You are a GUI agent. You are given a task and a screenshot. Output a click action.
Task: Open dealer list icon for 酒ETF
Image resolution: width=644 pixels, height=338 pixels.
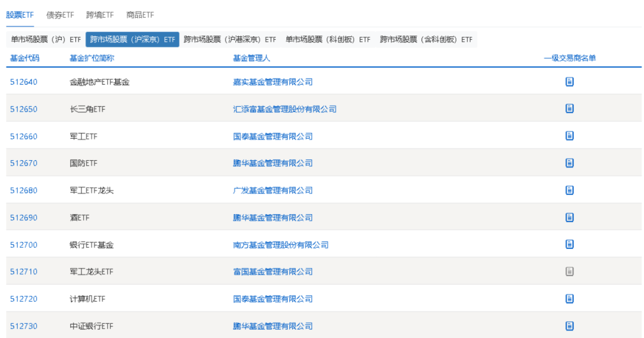pyautogui.click(x=569, y=217)
